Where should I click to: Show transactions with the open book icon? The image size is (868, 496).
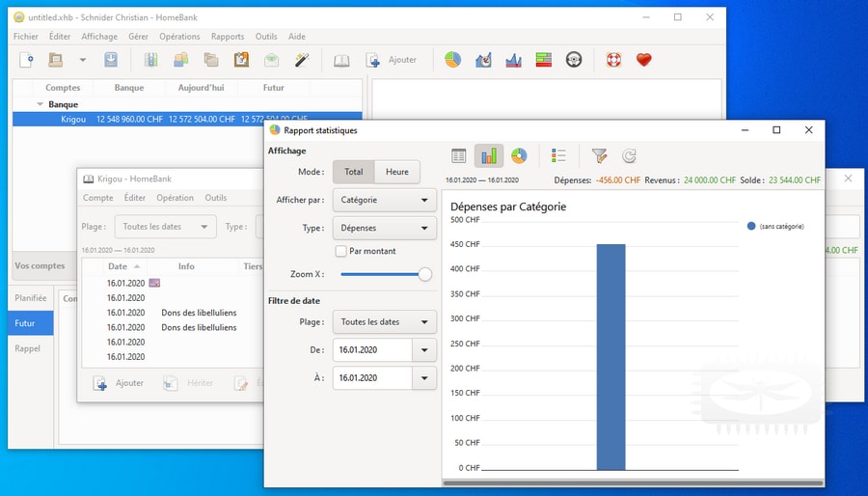tap(341, 60)
